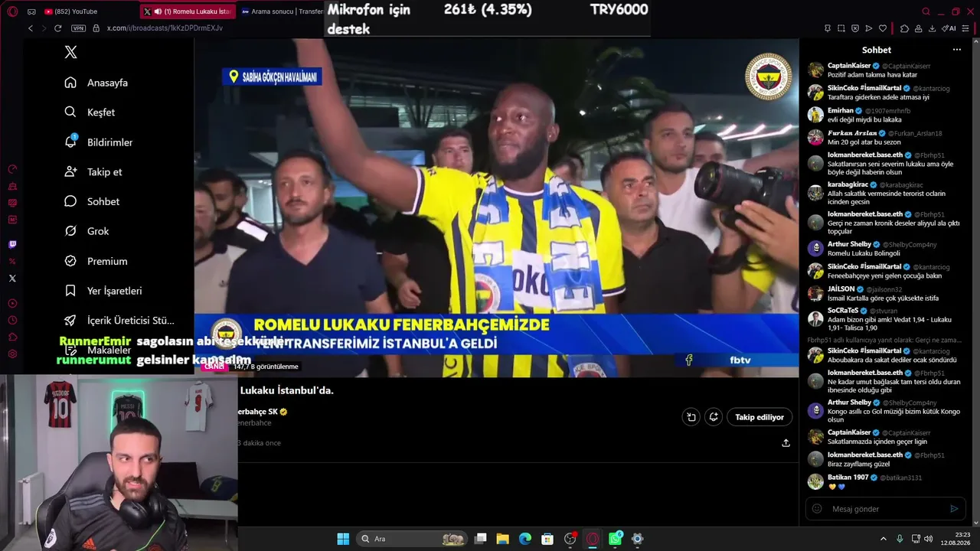
Task: Click Batikan 1907 chat username
Action: (x=848, y=478)
